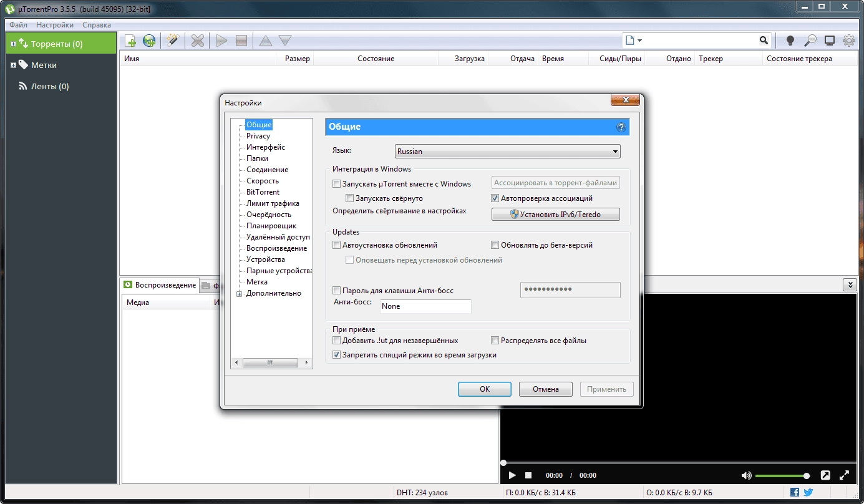Click the Move Down Queue triangle icon
The height and width of the screenshot is (504, 864).
tap(285, 41)
